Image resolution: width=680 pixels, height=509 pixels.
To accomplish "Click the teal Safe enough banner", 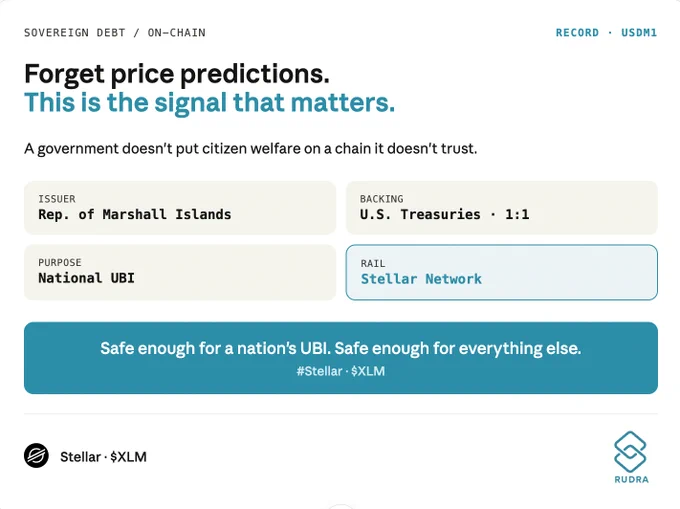I will (x=341, y=358).
